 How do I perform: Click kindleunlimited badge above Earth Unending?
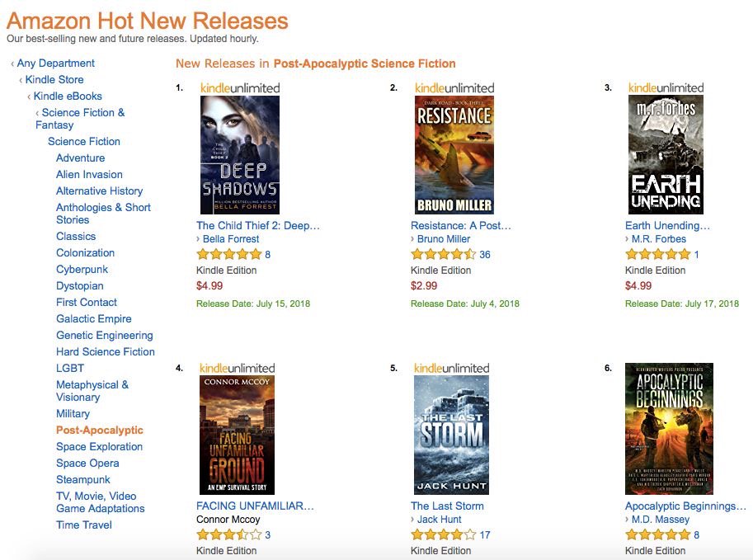666,88
